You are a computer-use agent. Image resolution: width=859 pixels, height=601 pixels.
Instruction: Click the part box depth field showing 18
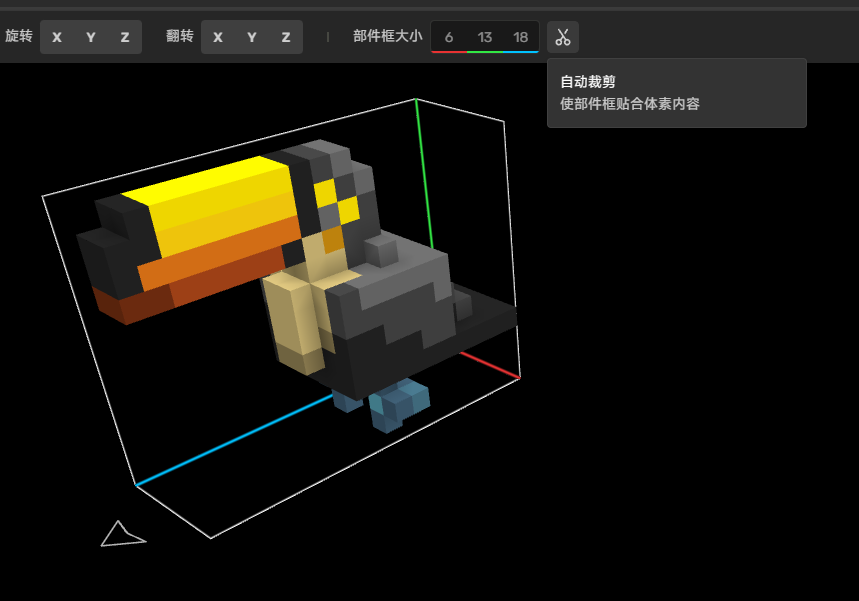(x=521, y=37)
